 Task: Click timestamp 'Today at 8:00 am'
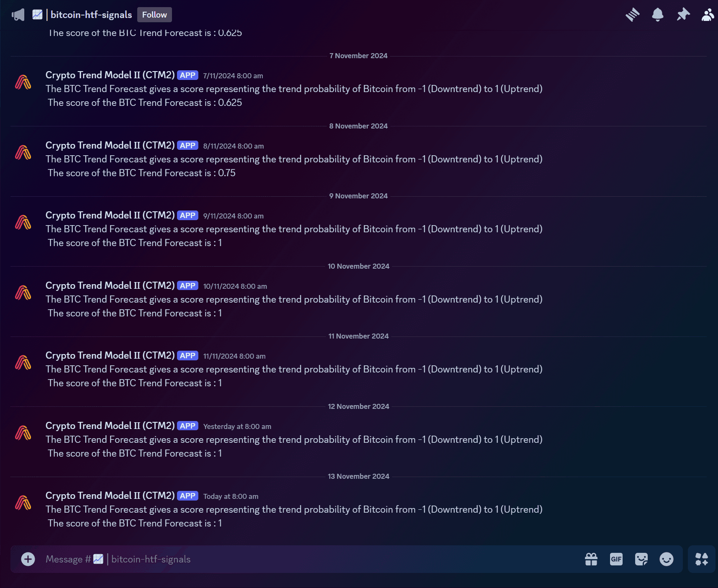click(x=231, y=496)
